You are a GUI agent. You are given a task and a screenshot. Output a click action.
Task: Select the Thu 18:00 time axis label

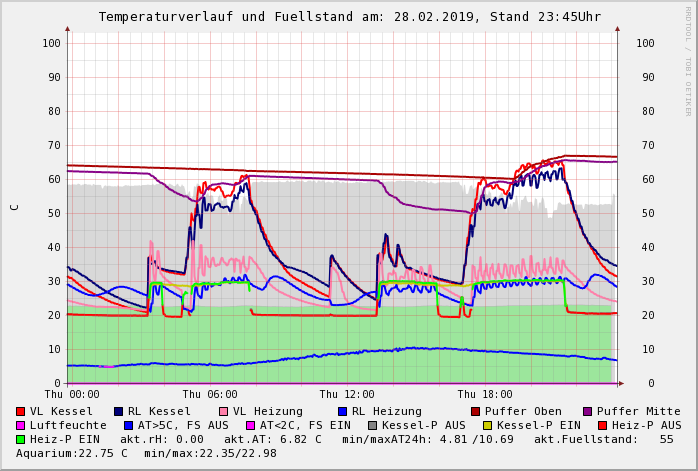coord(485,395)
